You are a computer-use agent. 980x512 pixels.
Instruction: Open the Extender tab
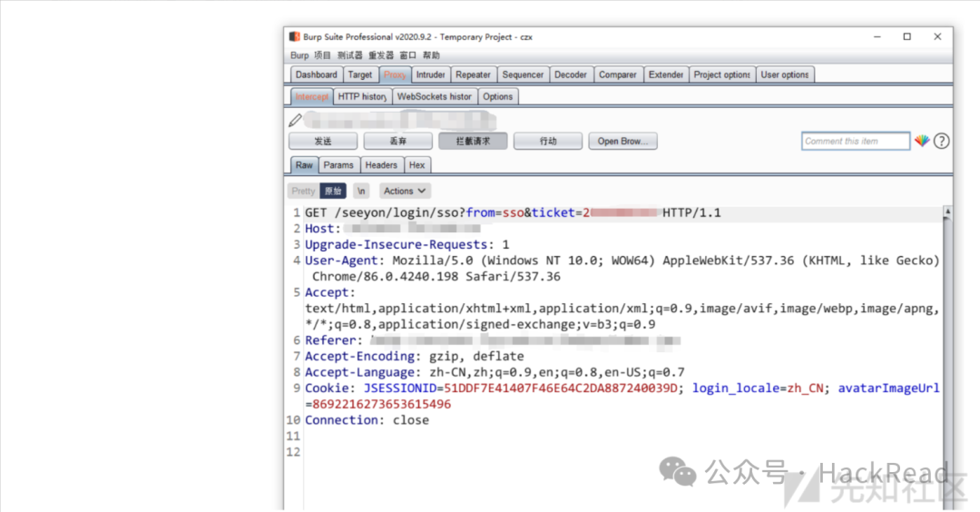point(666,74)
